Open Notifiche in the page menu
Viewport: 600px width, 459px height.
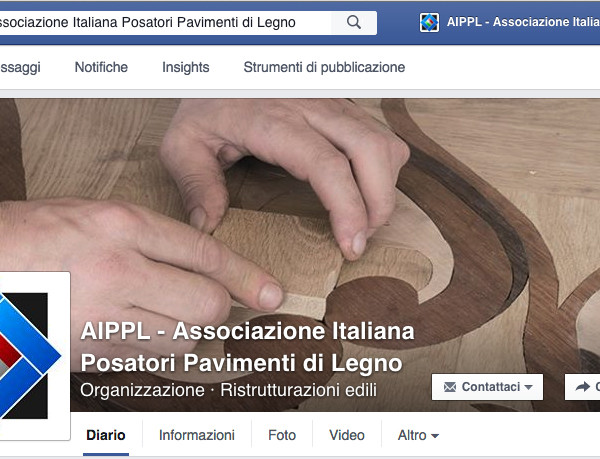tap(101, 67)
